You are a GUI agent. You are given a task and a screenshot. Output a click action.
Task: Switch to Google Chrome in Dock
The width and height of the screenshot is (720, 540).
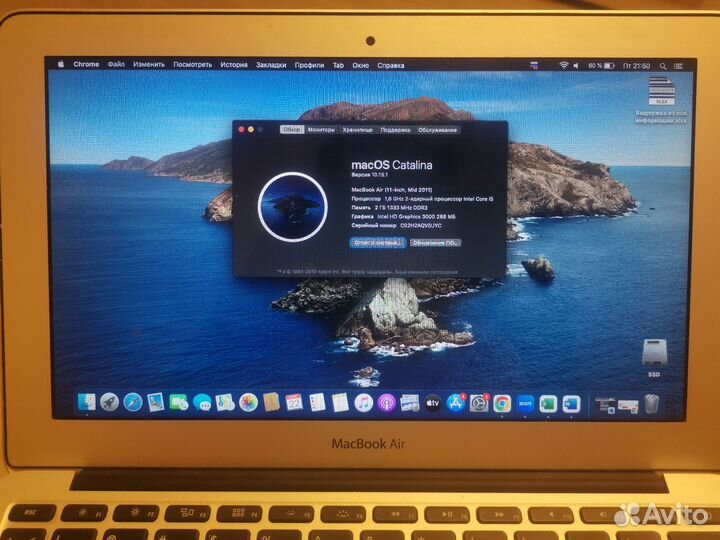(502, 404)
